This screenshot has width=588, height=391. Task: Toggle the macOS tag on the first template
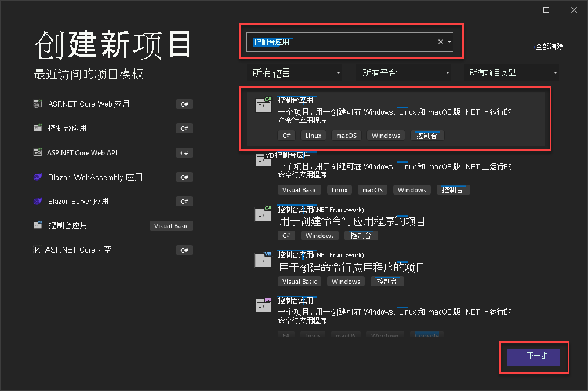point(346,135)
